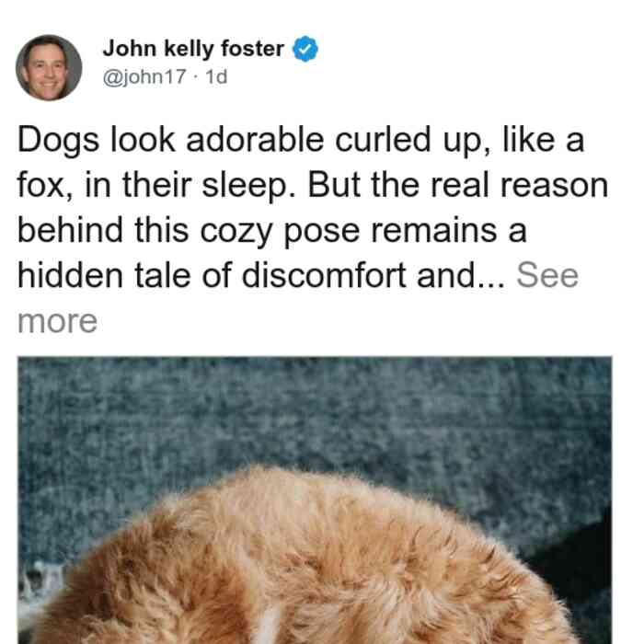Click the word 'foster' in the name
The height and width of the screenshot is (644, 644).
(x=252, y=49)
